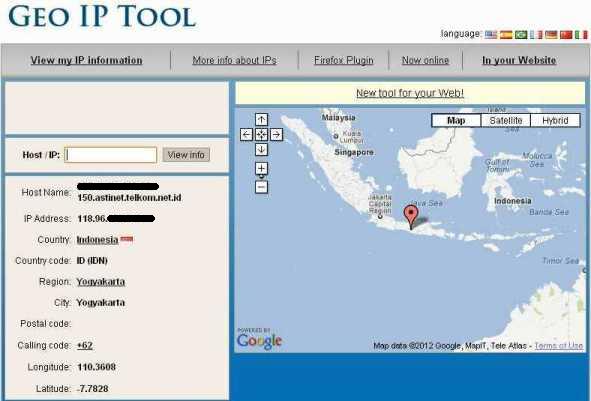Select the red location marker on Java
591x401 pixels.
click(410, 216)
